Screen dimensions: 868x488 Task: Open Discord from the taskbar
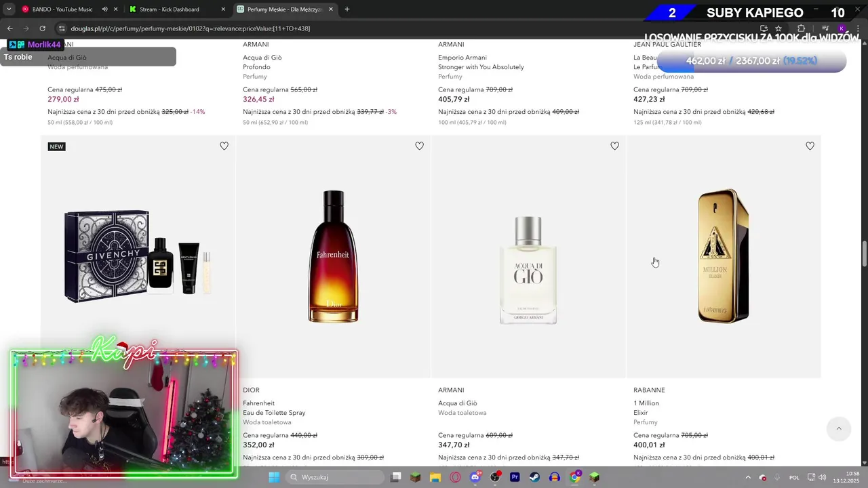pos(475,477)
